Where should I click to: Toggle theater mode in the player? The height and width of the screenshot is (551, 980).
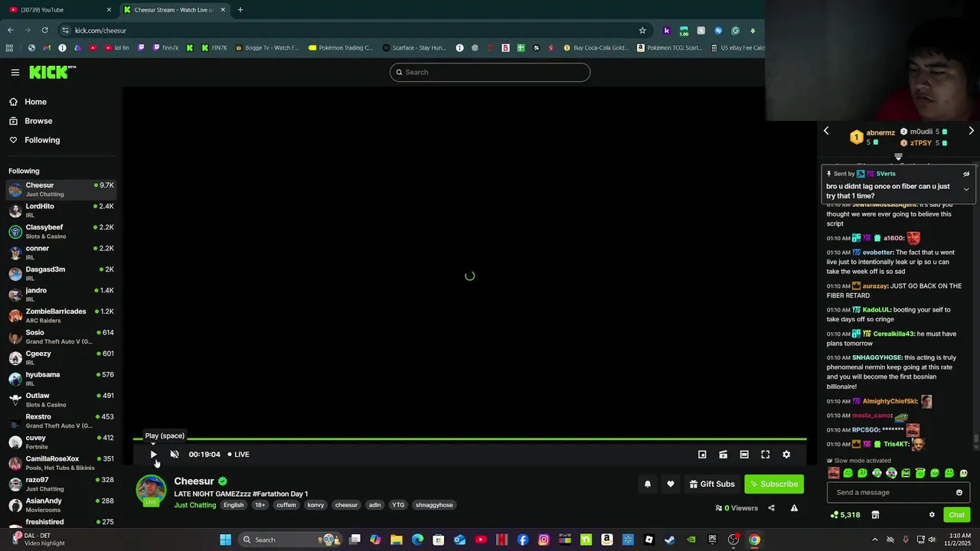click(744, 455)
